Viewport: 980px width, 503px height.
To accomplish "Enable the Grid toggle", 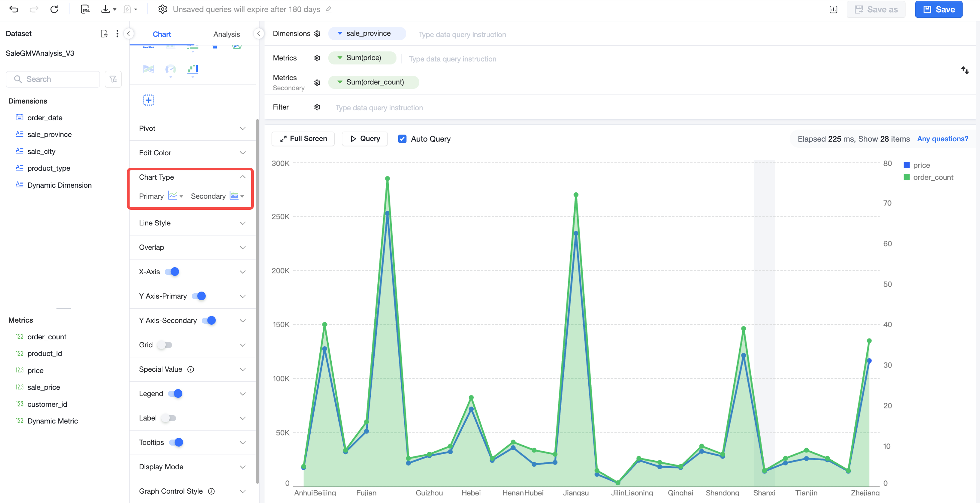I will (165, 345).
